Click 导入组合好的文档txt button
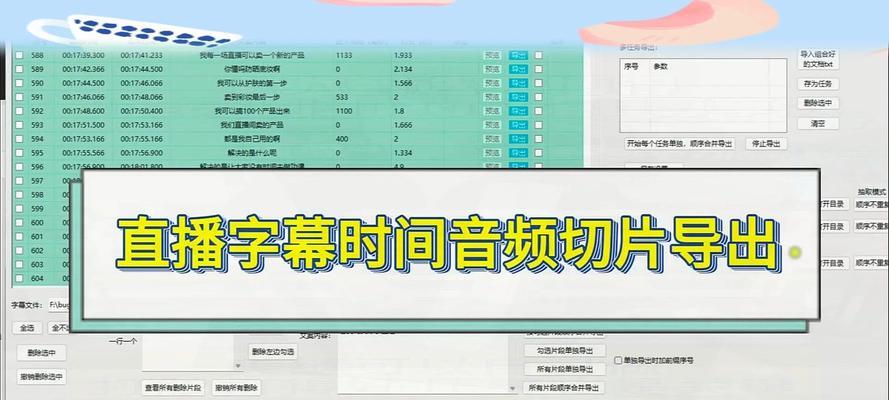The height and width of the screenshot is (400, 889). click(x=818, y=59)
